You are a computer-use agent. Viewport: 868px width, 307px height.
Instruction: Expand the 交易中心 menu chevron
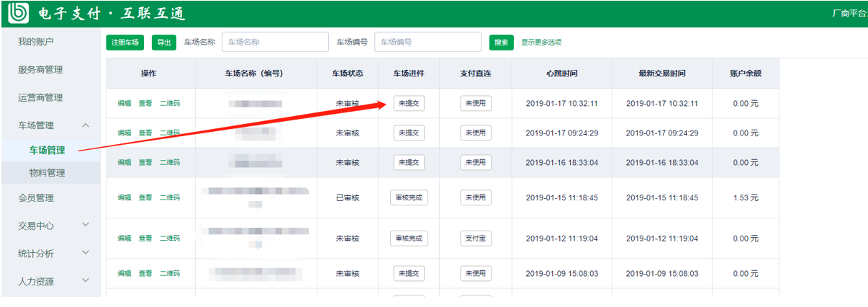point(86,225)
